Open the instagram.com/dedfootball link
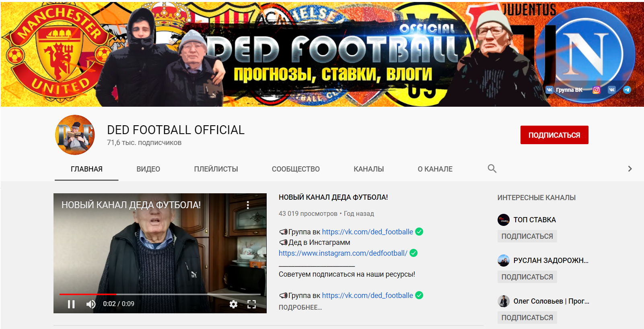The height and width of the screenshot is (329, 644). pos(343,253)
